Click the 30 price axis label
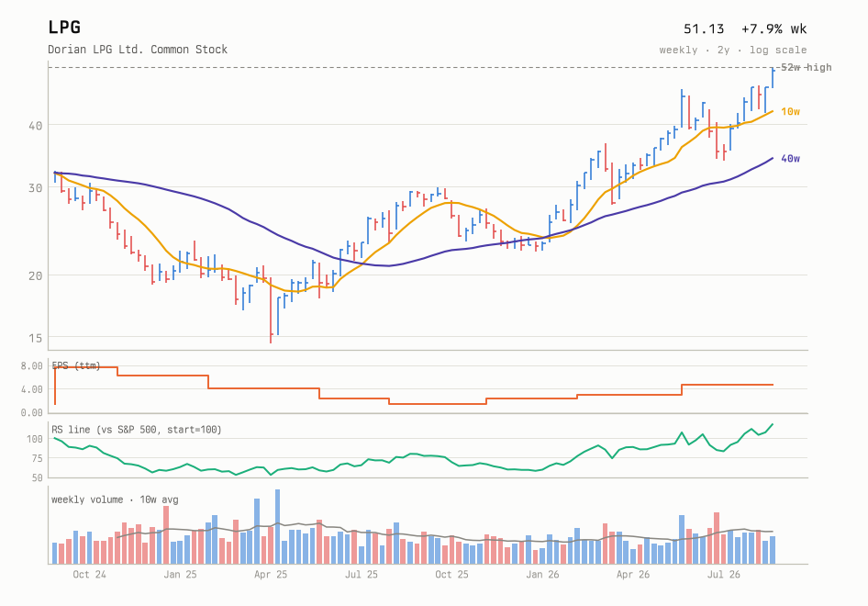The width and height of the screenshot is (868, 606). click(36, 188)
